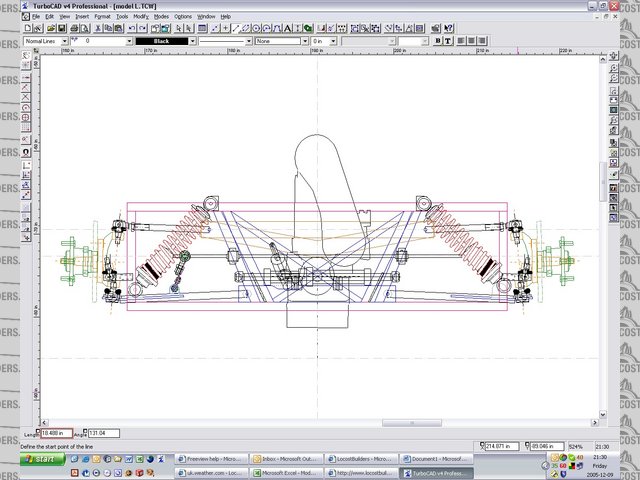The height and width of the screenshot is (480, 640).
Task: Select the Line drawing tool
Action: tap(236, 28)
